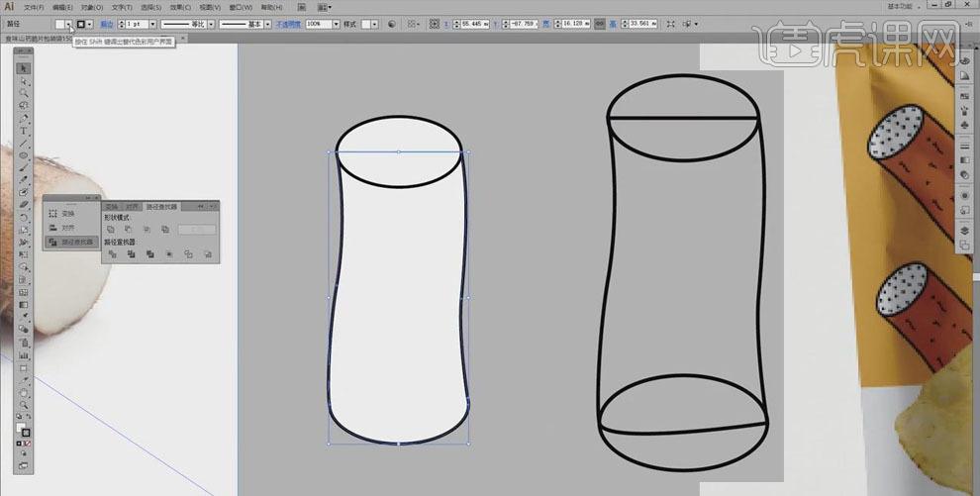Switch to the 对齐 tab in pathfinder panel
The height and width of the screenshot is (496, 980).
[132, 206]
